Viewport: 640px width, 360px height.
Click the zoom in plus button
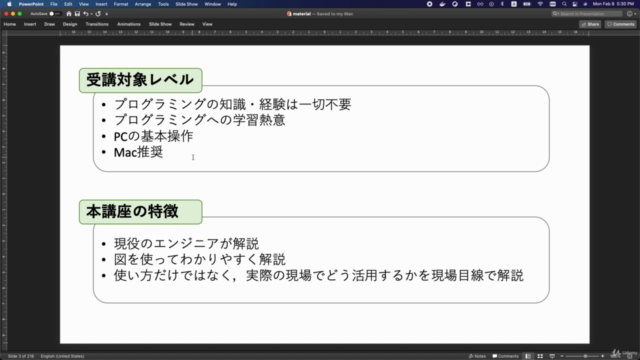click(x=602, y=356)
